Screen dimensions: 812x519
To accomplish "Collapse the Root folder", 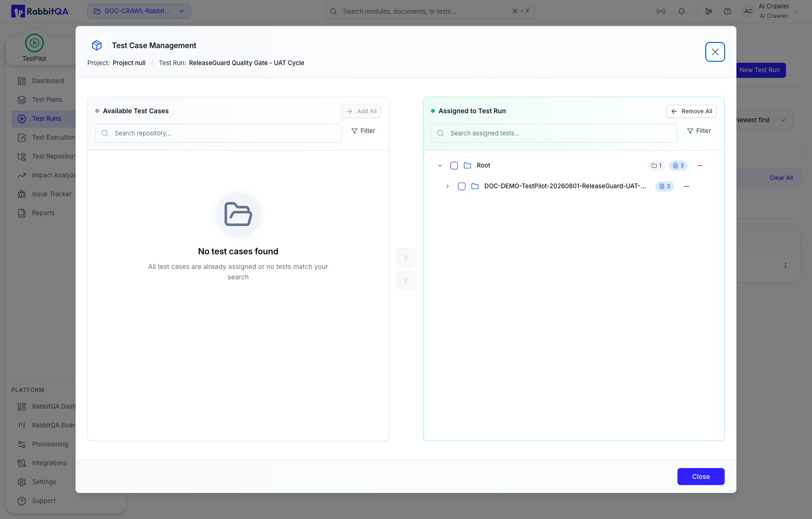I will tap(440, 166).
